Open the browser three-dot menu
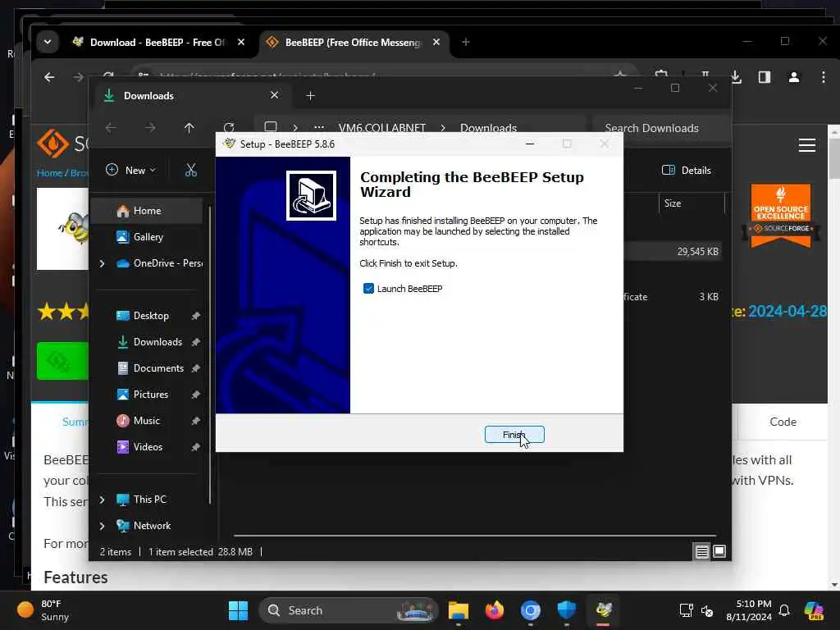The image size is (840, 630). (x=824, y=77)
